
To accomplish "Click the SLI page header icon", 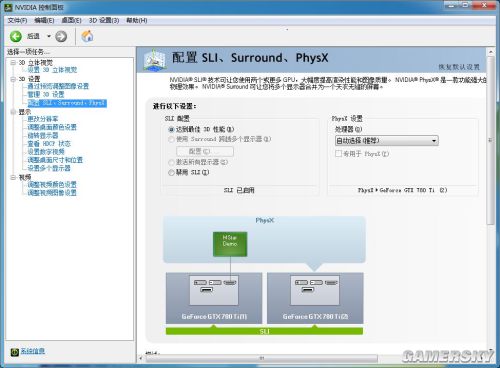I will coord(155,60).
